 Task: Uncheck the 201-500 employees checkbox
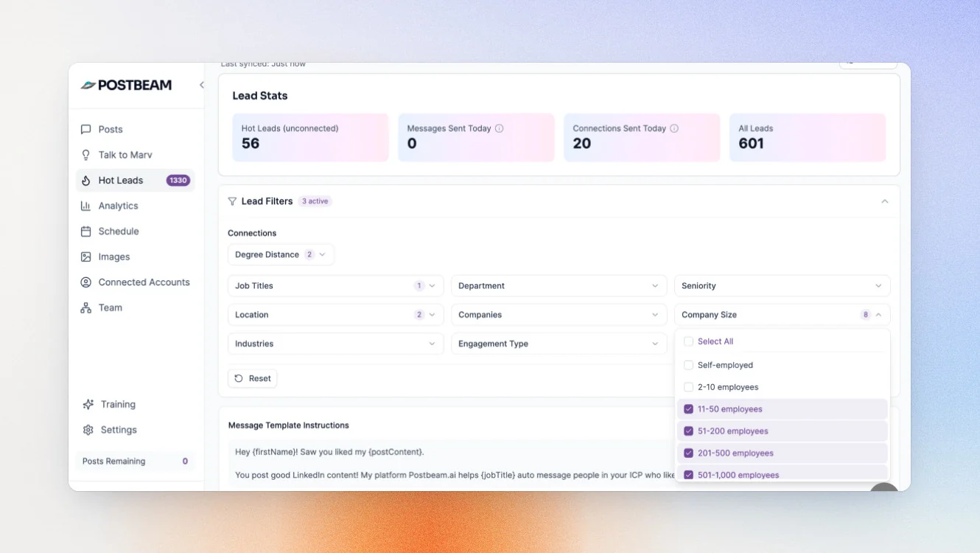[688, 453]
